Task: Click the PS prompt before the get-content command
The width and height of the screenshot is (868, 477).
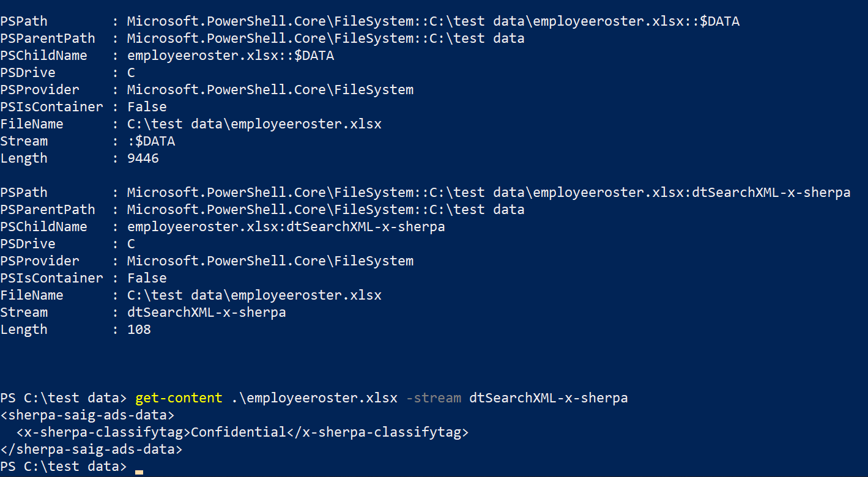Action: 64,398
